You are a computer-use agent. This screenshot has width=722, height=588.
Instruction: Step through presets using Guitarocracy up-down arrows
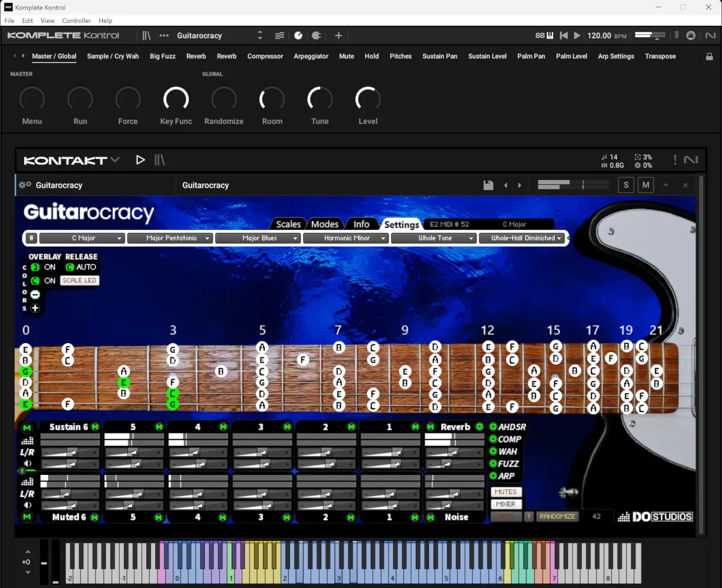tap(260, 36)
